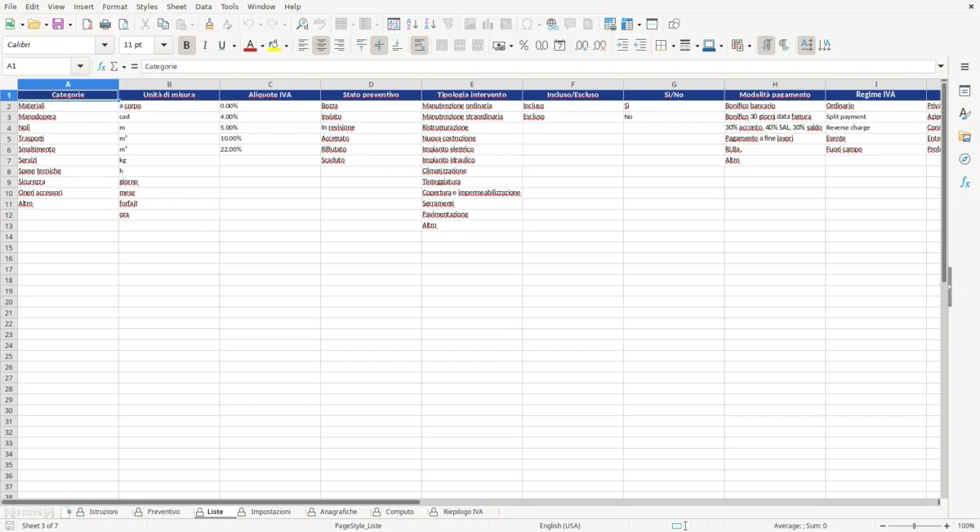The width and height of the screenshot is (980, 532).
Task: Open font color dropdown arrow
Action: (261, 46)
